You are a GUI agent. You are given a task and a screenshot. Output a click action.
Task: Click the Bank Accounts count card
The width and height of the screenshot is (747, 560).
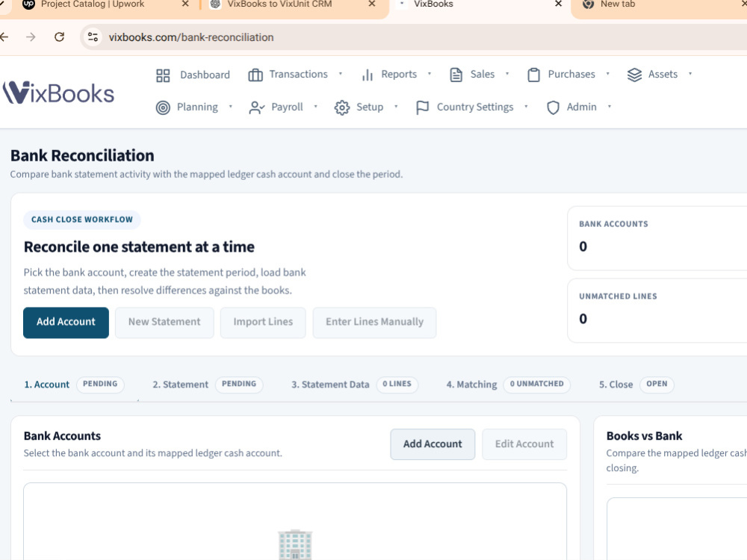click(657, 238)
